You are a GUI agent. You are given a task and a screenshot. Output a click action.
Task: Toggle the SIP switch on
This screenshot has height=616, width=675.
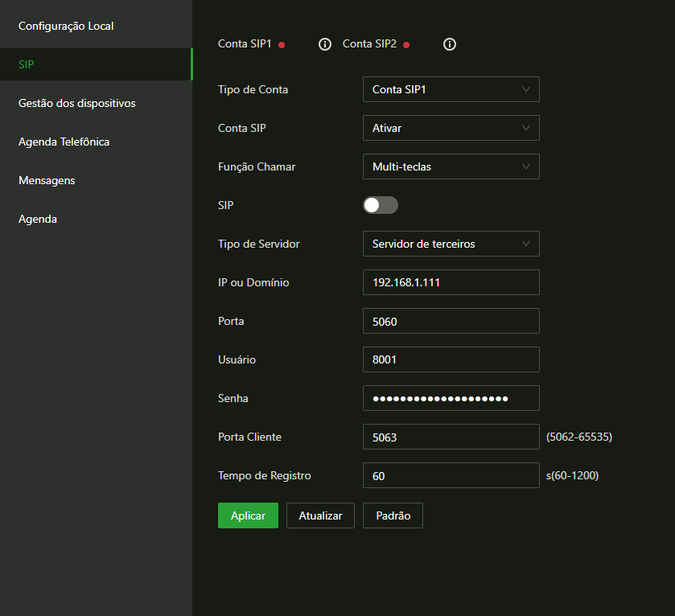pyautogui.click(x=381, y=205)
